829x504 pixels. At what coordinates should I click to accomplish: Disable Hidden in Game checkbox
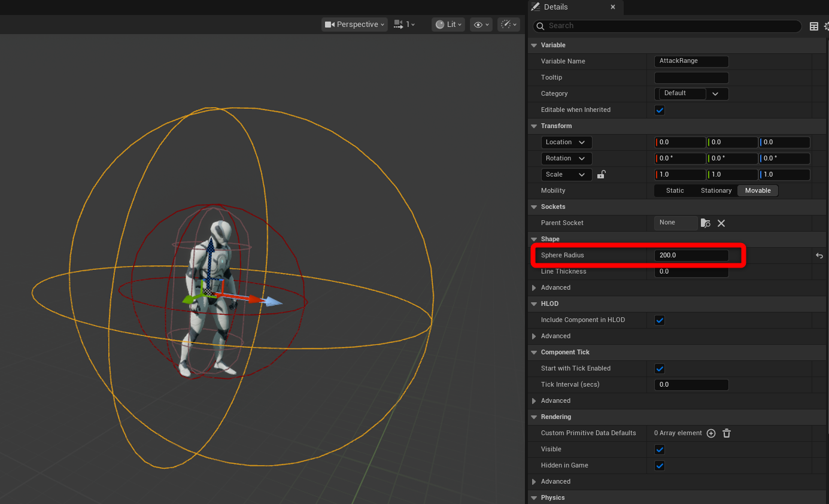click(x=660, y=466)
